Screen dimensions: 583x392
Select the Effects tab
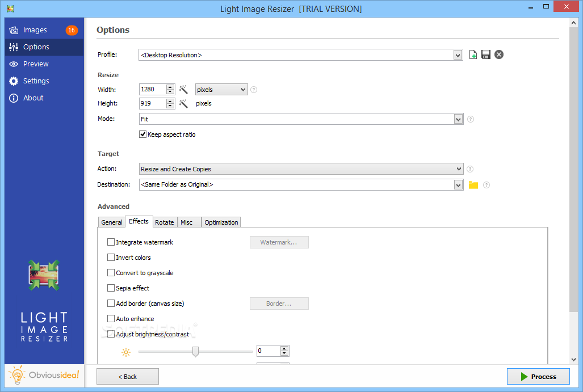139,221
